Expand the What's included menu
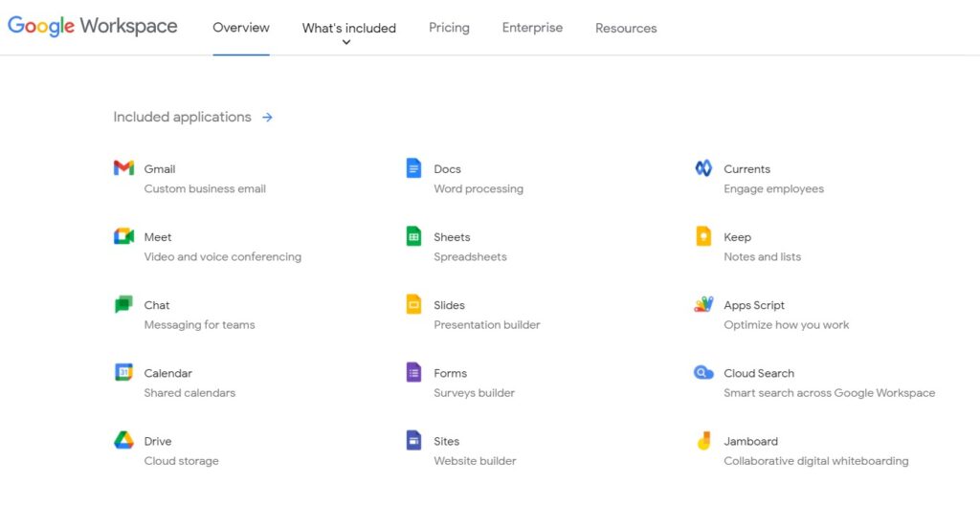The image size is (980, 527). click(x=348, y=28)
